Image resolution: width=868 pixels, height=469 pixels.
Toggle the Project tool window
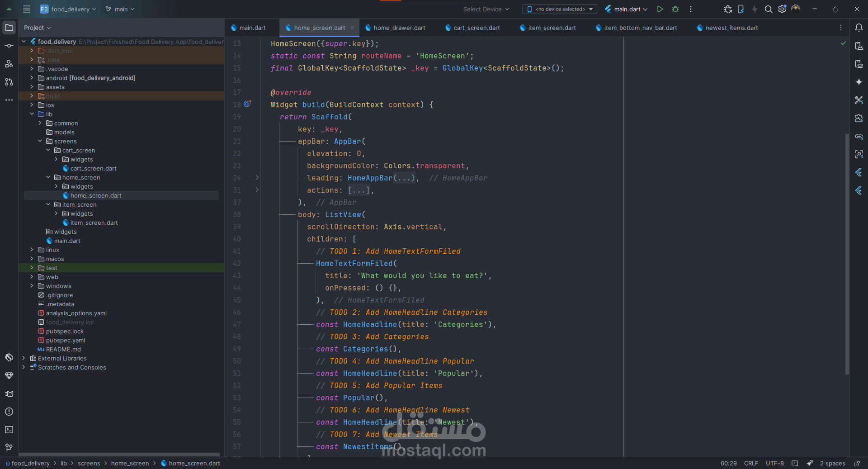[9, 28]
